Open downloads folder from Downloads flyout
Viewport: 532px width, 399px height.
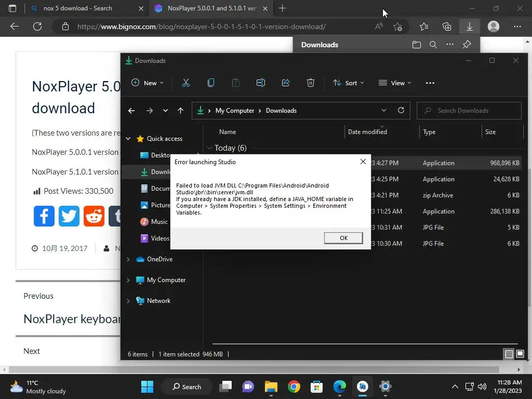(416, 45)
